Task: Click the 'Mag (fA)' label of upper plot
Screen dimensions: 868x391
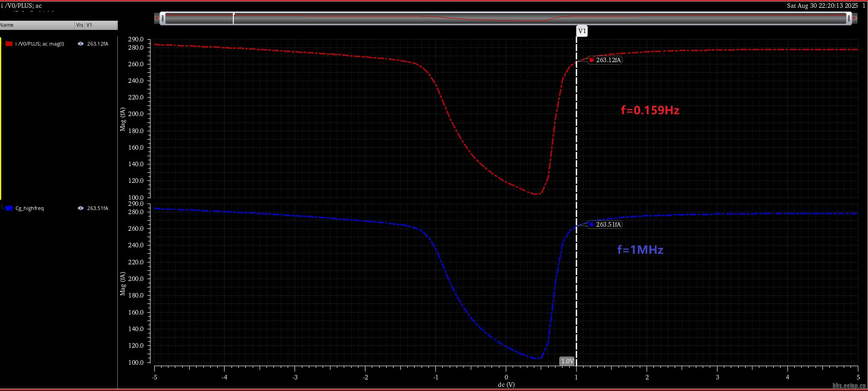Action: click(123, 119)
